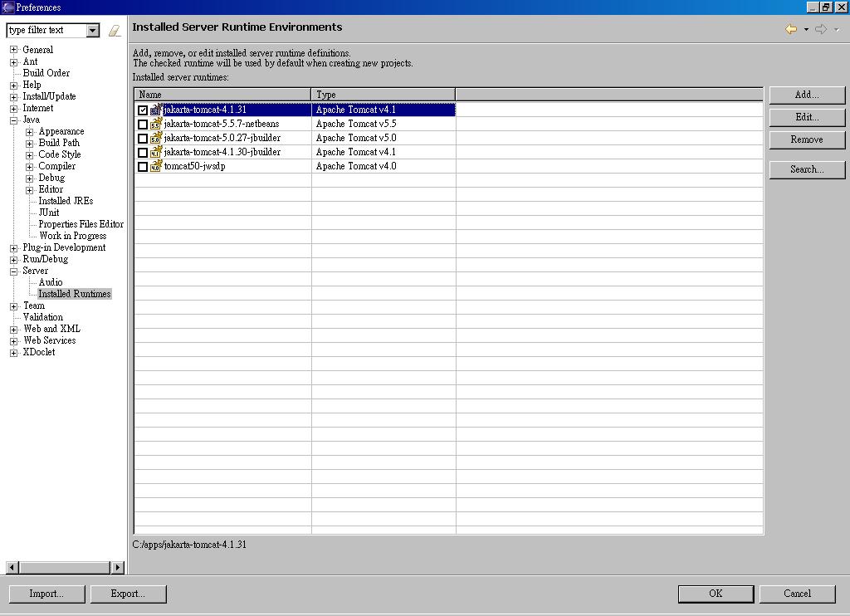Collapse the Server tree node
The image size is (850, 616).
click(x=13, y=271)
